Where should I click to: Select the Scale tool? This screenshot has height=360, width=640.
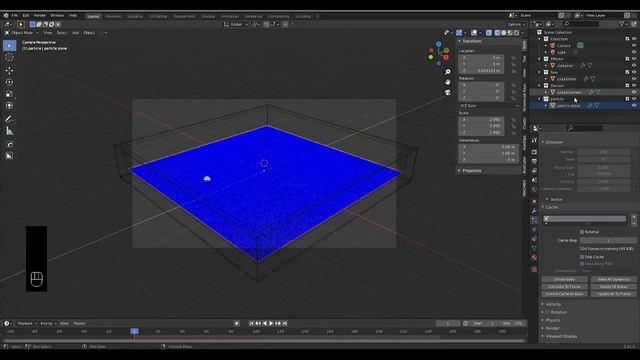9,94
